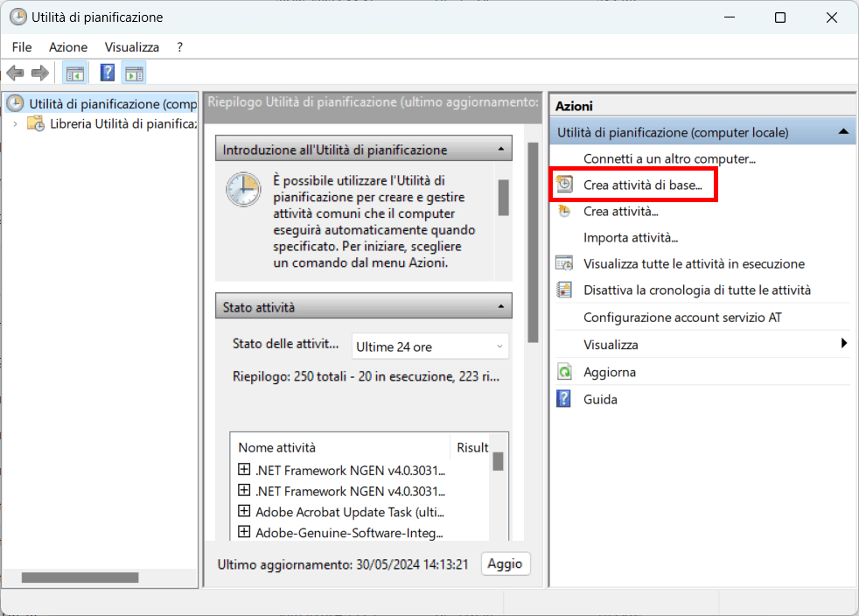Toggle the console tree toolbar icon
The image size is (859, 616).
75,73
